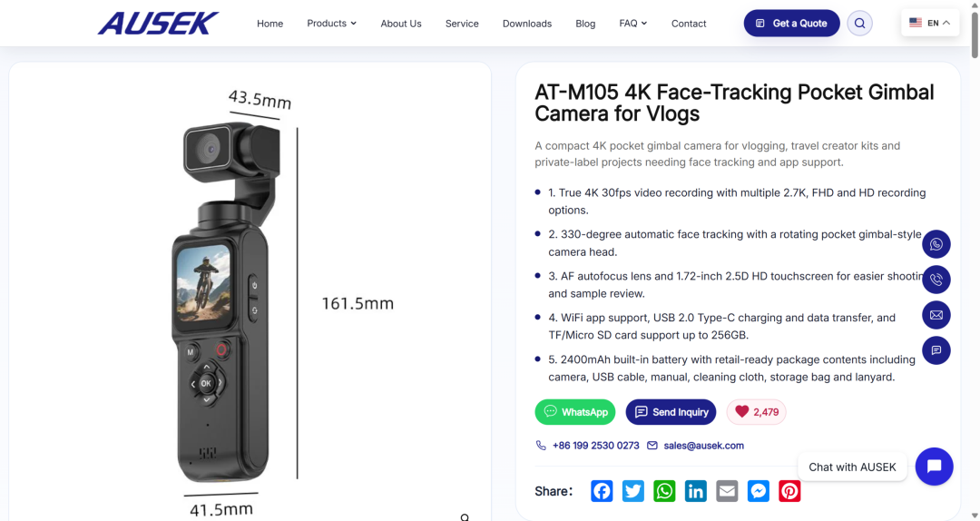
Task: Share the product on Pinterest
Action: [x=789, y=491]
